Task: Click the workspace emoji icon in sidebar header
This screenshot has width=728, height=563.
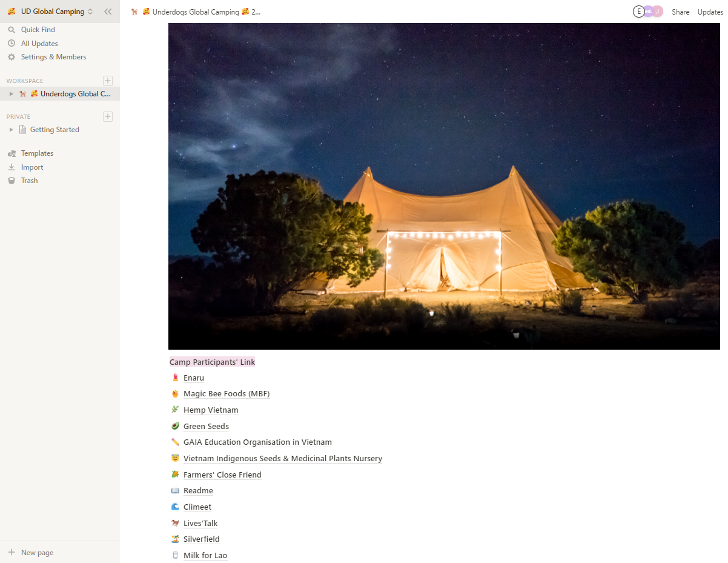Action: click(x=12, y=12)
